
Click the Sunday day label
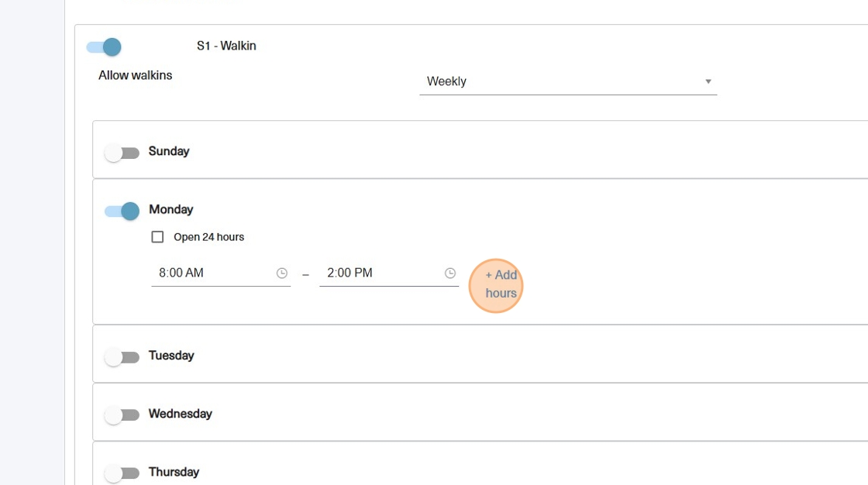click(x=169, y=151)
